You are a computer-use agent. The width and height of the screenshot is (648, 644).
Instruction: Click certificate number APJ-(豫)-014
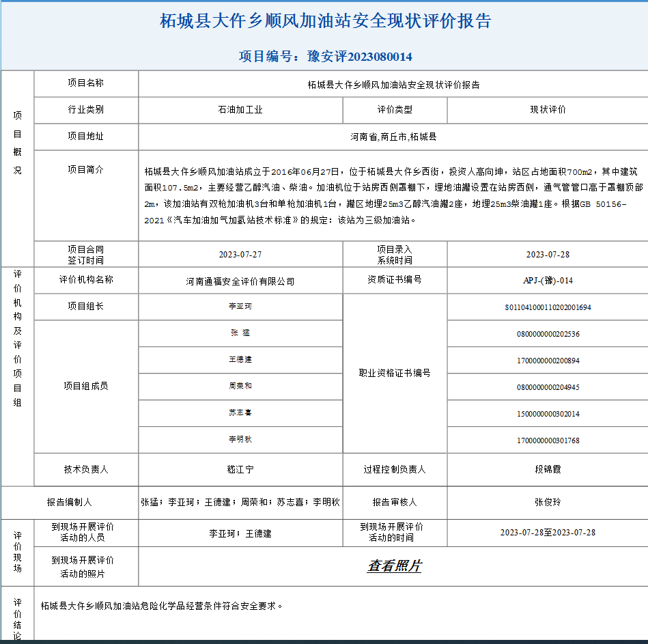(548, 281)
